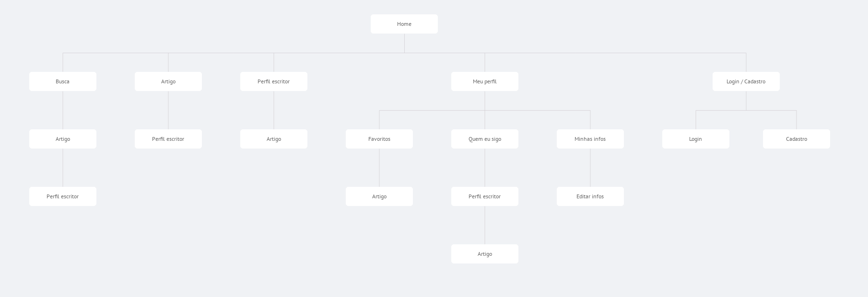Image resolution: width=868 pixels, height=297 pixels.
Task: Click the Artigo node connected to Busca
Action: click(x=63, y=139)
